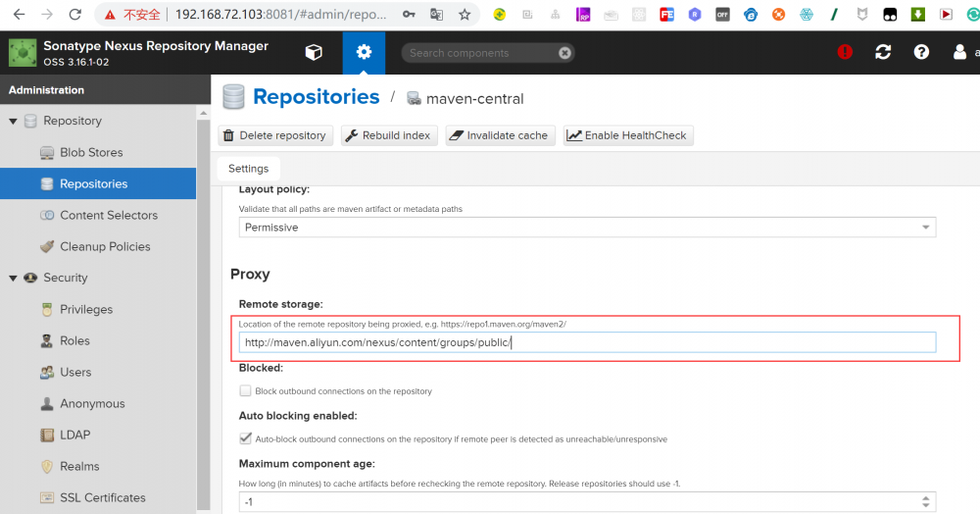Click the Enable HealthCheck button
Viewport: 980px width, 514px height.
pyautogui.click(x=628, y=135)
